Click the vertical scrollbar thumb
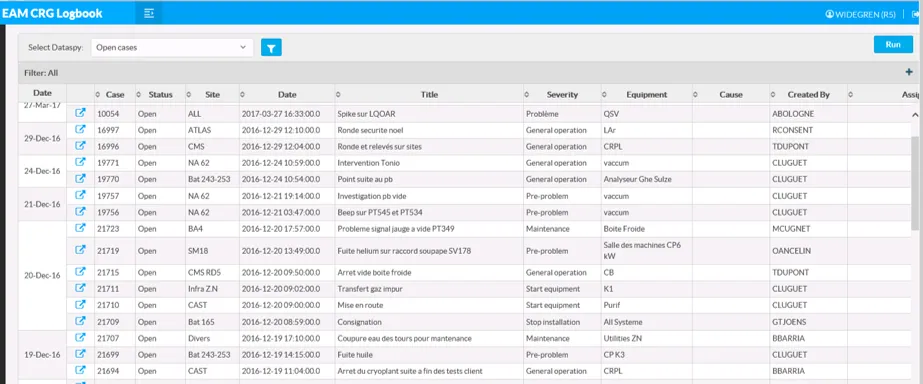Viewport: 923px width, 384px height. 915,184
